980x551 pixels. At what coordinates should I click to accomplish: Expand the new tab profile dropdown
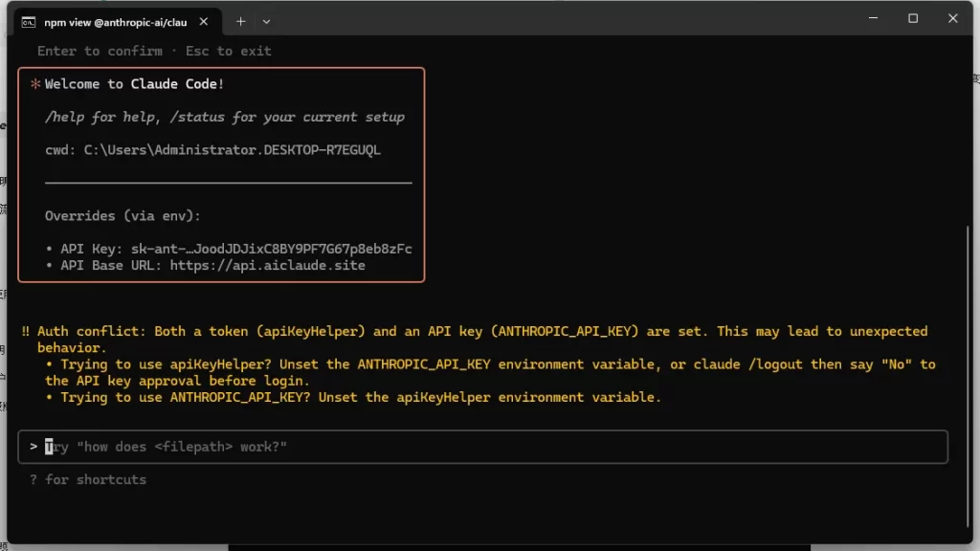(266, 22)
